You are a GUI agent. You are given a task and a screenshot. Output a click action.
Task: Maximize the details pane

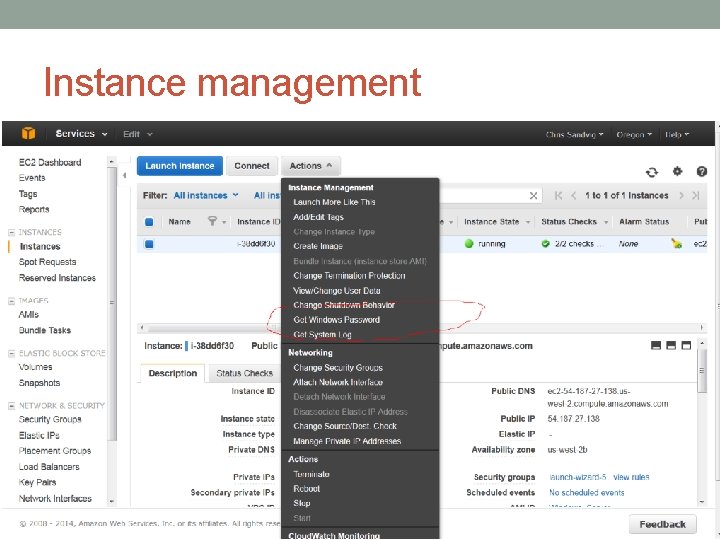pos(686,345)
